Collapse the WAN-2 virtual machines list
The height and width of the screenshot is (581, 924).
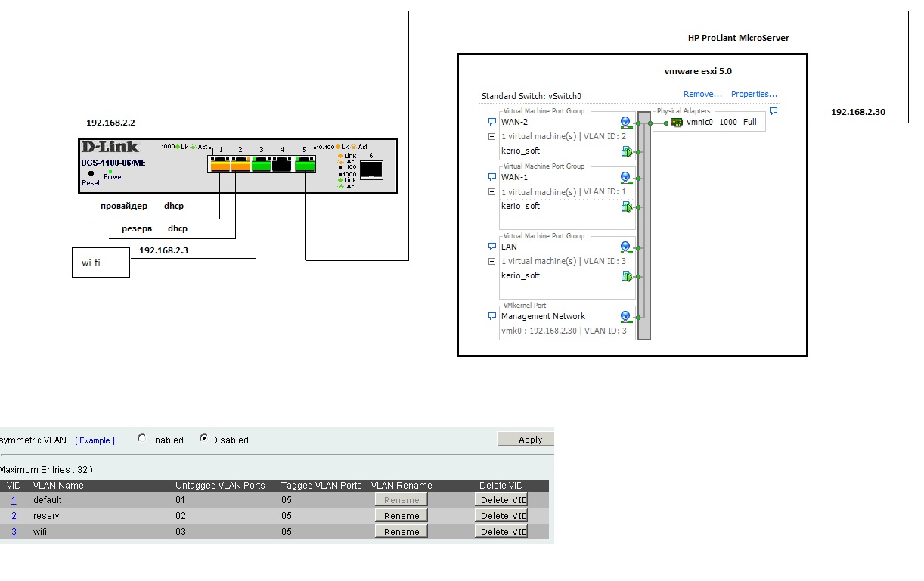pos(492,137)
